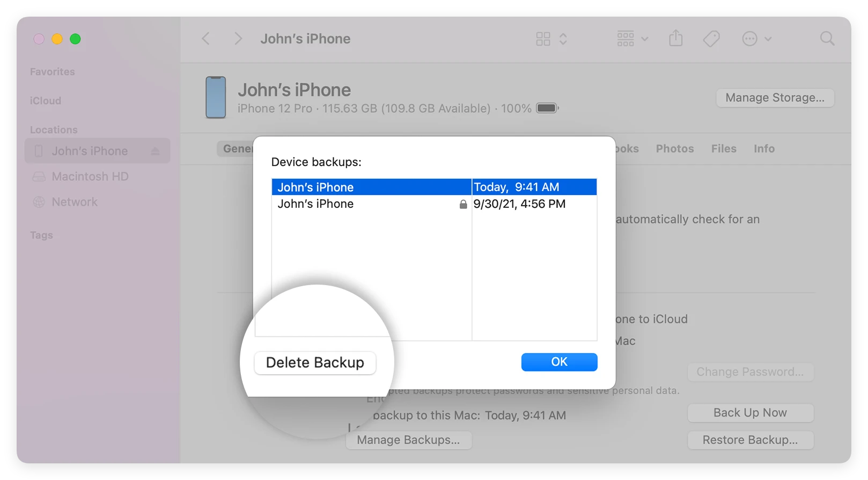This screenshot has width=868, height=480.
Task: Select the backup from Today 9:41 AM
Action: 434,187
